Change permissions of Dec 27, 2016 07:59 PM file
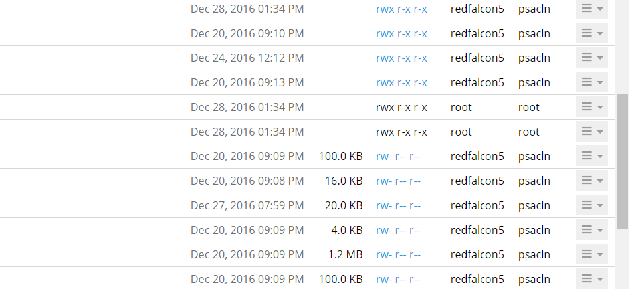The image size is (644, 289). [x=398, y=205]
